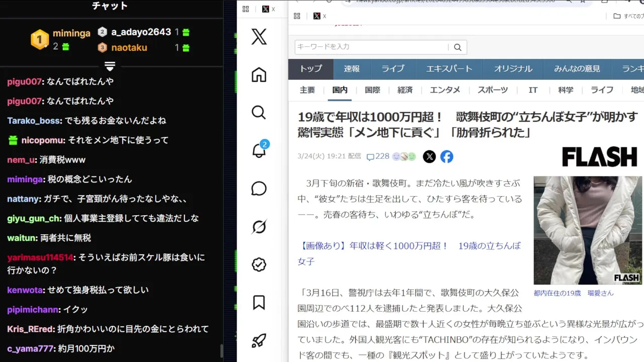Click chat user giyu_gun_ch

coord(33,219)
